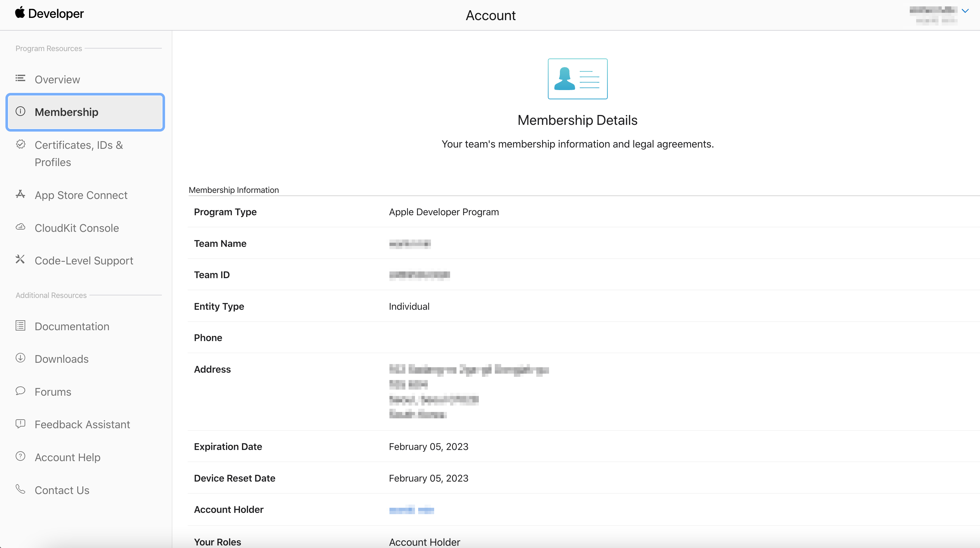
Task: Click the Forums speech bubble icon
Action: click(x=20, y=391)
